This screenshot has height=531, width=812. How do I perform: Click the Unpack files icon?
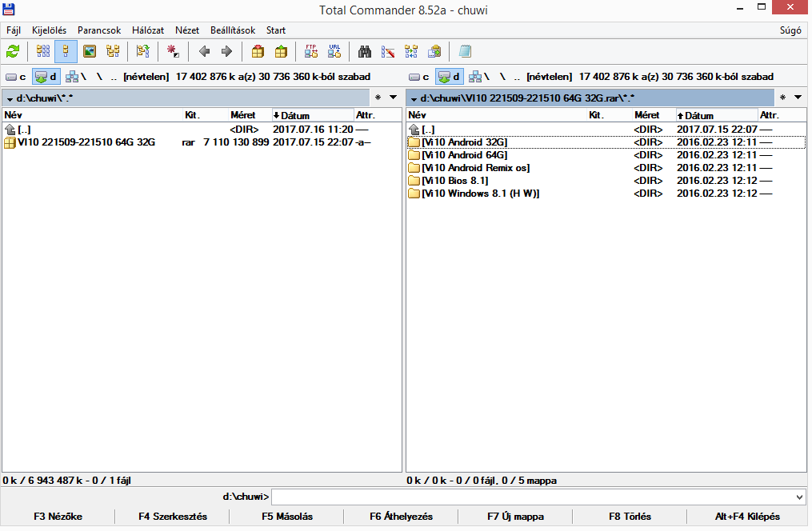[281, 51]
